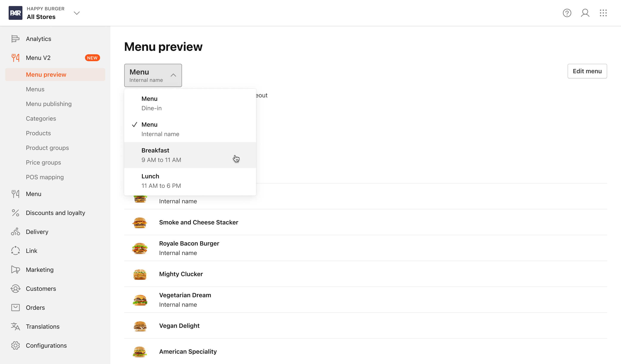Click the Orders bag icon
This screenshot has height=364, width=621.
(15, 308)
